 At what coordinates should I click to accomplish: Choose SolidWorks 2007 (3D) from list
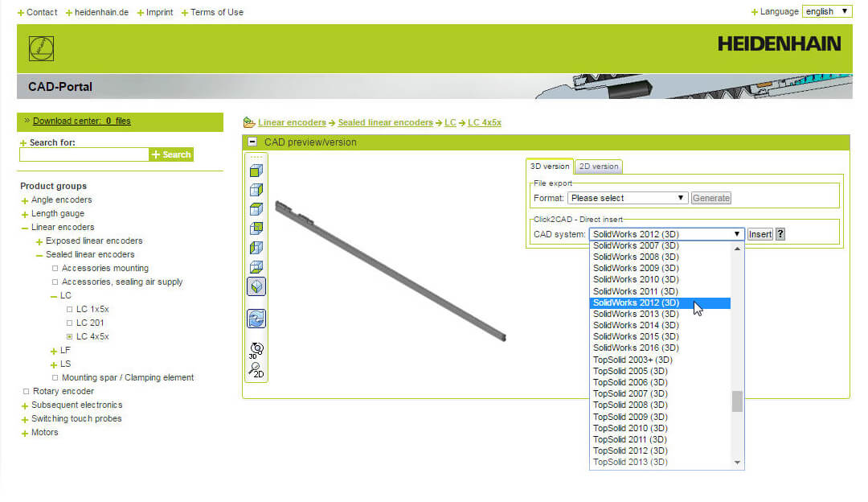(660, 245)
